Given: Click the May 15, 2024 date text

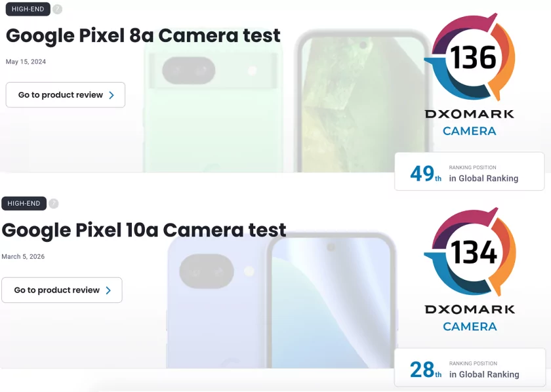Looking at the screenshot, I should point(26,62).
